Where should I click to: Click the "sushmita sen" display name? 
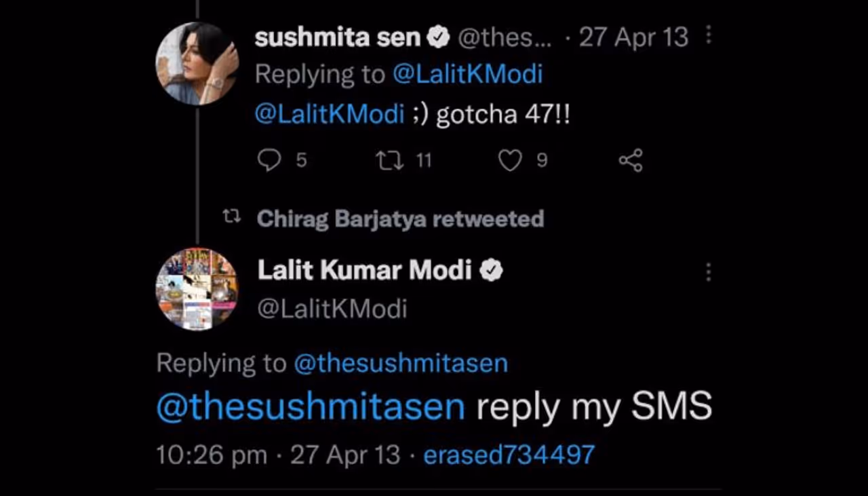tap(338, 38)
